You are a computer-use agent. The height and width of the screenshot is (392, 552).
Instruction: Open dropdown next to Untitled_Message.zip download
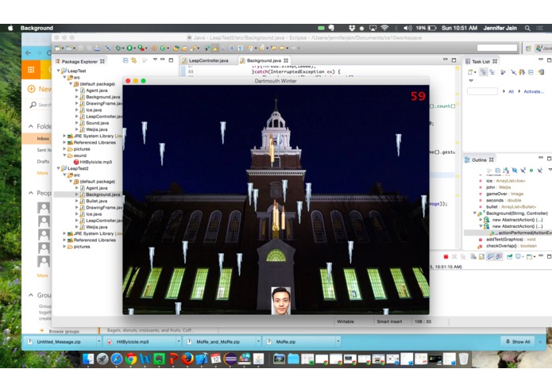point(98,341)
